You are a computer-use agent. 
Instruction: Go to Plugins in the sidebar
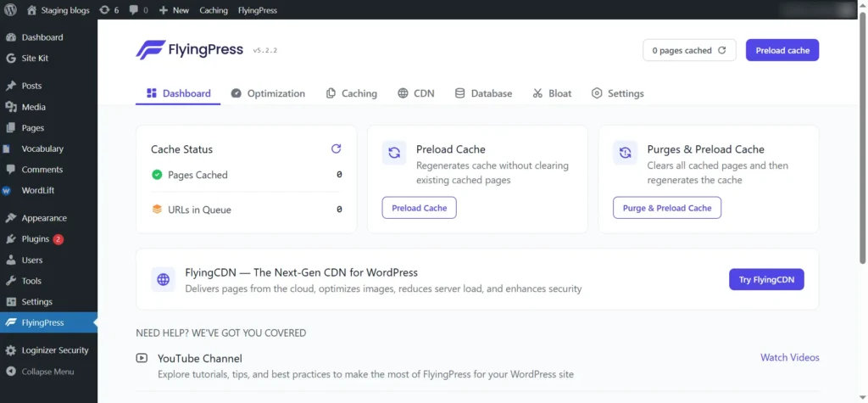(x=36, y=239)
